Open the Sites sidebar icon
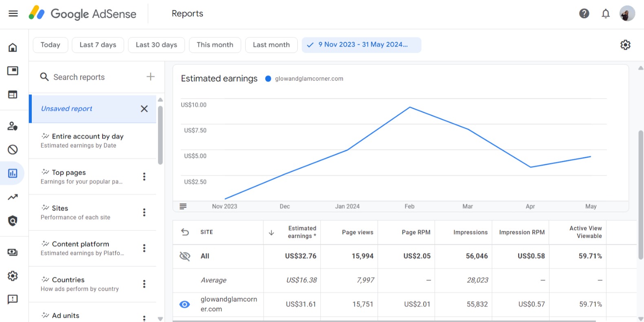The image size is (644, 322). 13,94
